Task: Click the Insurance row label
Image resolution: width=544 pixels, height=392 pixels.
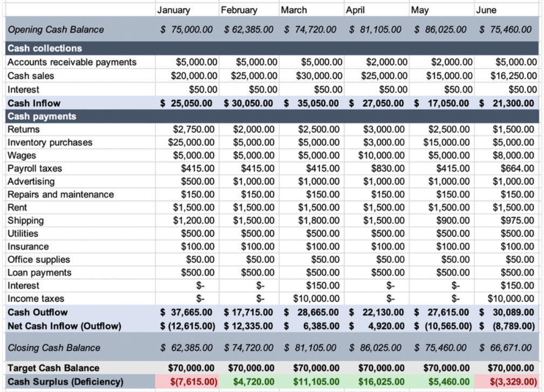Action: 28,247
